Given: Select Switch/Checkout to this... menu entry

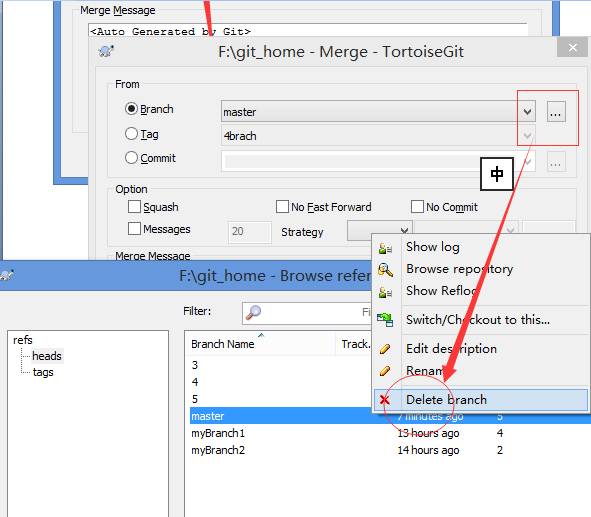Looking at the screenshot, I should [x=478, y=320].
